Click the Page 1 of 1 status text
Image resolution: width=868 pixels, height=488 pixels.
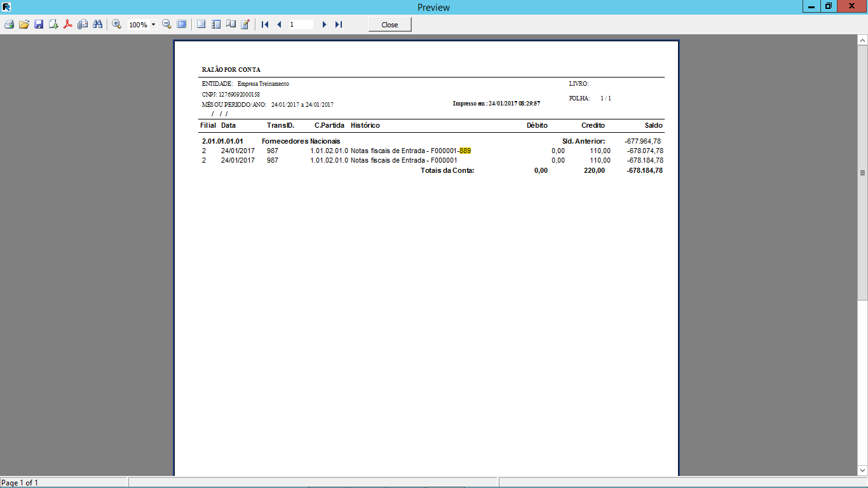click(20, 483)
